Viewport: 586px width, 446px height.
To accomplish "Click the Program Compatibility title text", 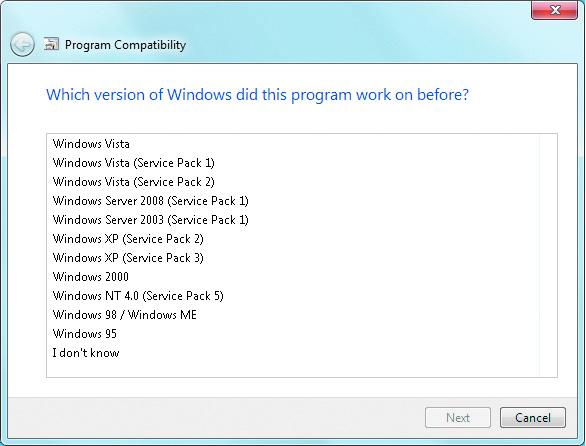I will coord(125,45).
